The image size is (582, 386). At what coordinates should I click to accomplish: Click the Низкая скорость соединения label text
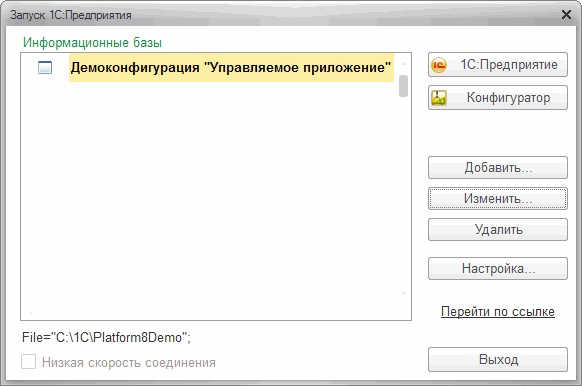click(129, 363)
